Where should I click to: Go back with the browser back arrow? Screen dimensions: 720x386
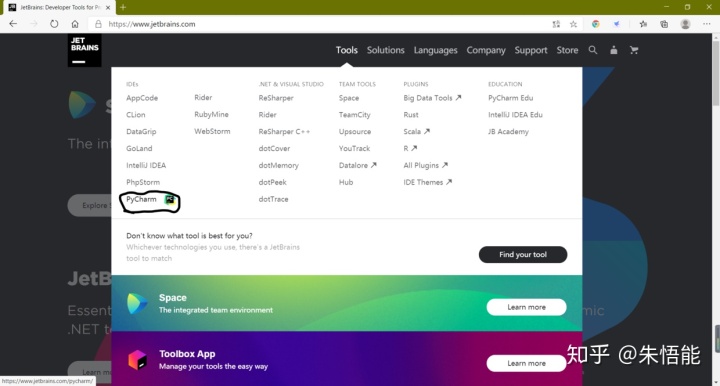tap(13, 24)
